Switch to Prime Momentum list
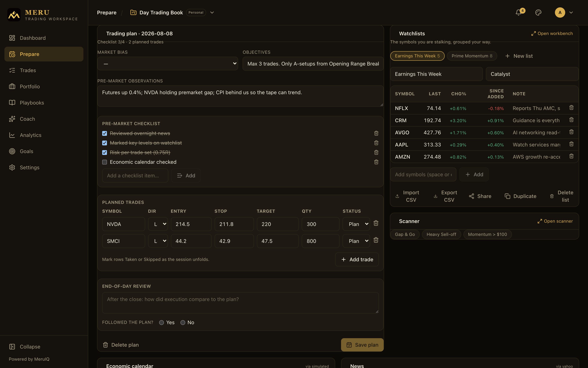Screen dimensions: 588x368 472,56
